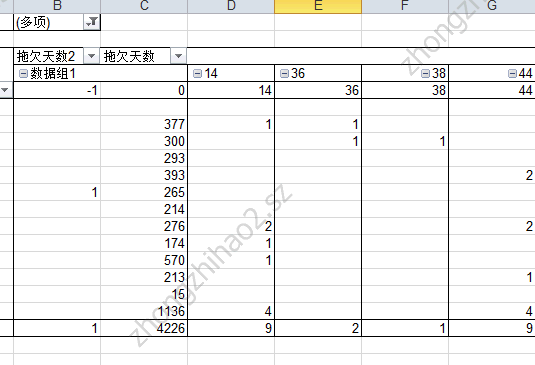Open the 拖欠天数2 field dropdown

tap(91, 56)
